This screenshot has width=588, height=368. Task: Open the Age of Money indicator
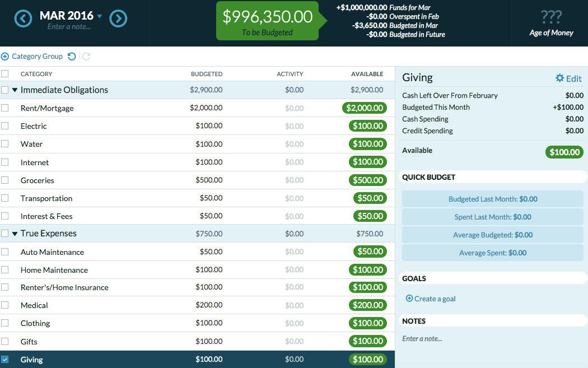pos(551,23)
